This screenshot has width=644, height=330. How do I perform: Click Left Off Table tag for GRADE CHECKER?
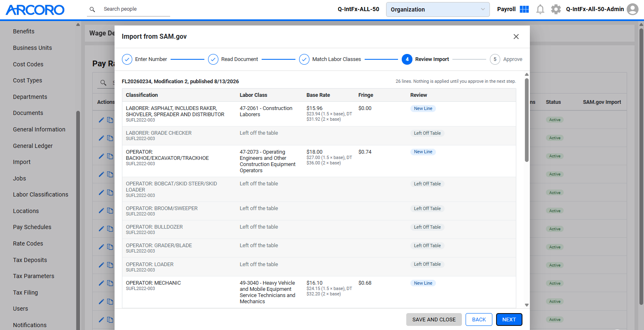tap(427, 133)
